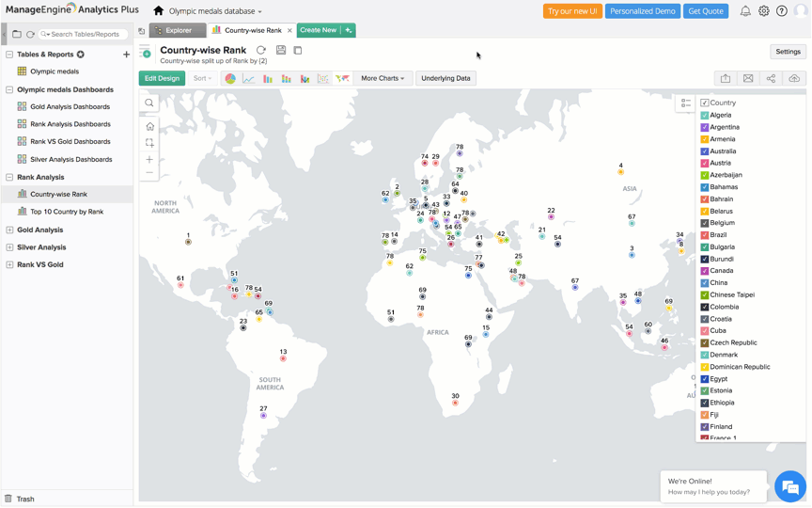Collapse the Tables & Reports section

pos(9,55)
